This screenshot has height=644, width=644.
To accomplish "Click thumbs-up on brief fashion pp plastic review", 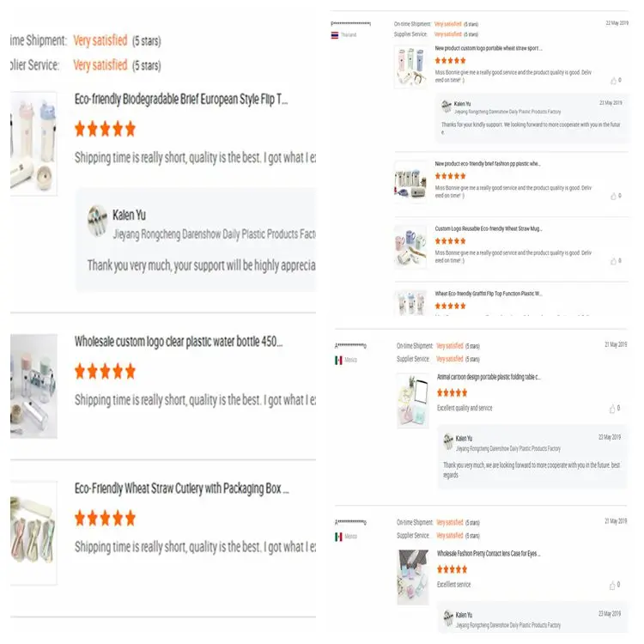I will tap(613, 197).
